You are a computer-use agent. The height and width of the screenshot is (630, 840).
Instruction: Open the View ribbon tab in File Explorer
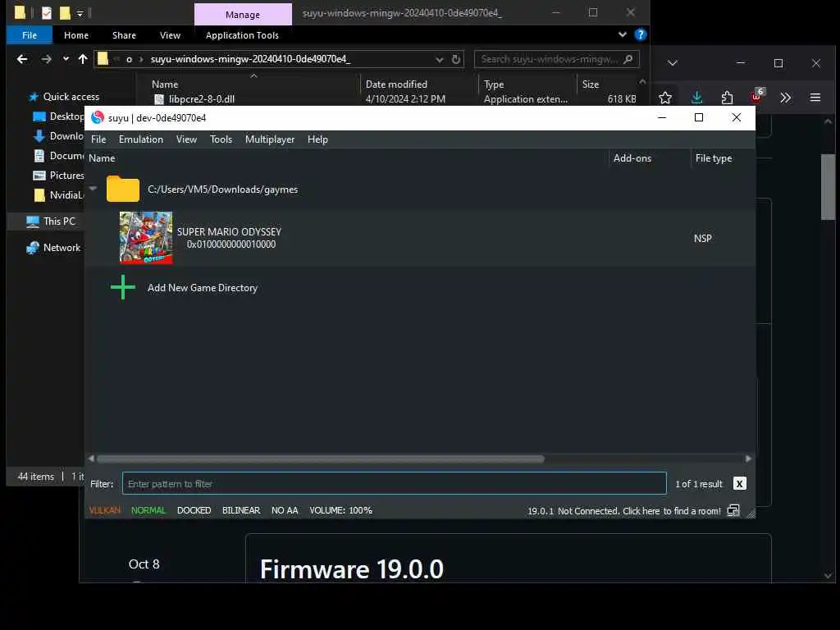click(170, 35)
